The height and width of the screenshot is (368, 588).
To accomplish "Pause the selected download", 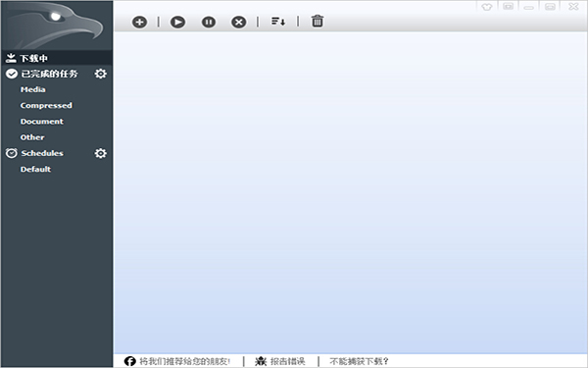I will pos(209,22).
